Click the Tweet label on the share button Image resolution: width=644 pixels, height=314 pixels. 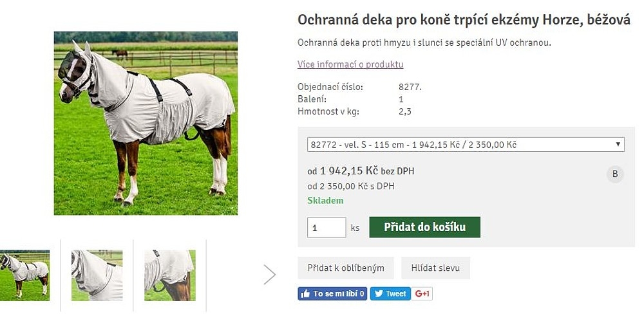point(395,293)
